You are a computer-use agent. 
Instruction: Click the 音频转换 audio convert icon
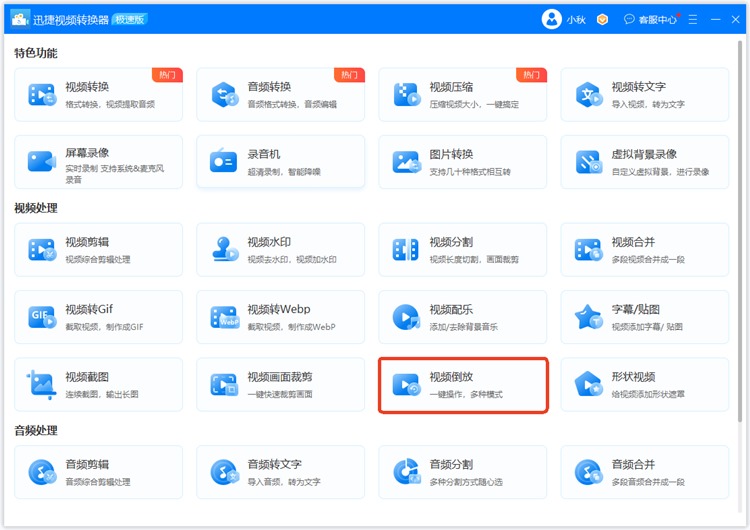tap(225, 95)
